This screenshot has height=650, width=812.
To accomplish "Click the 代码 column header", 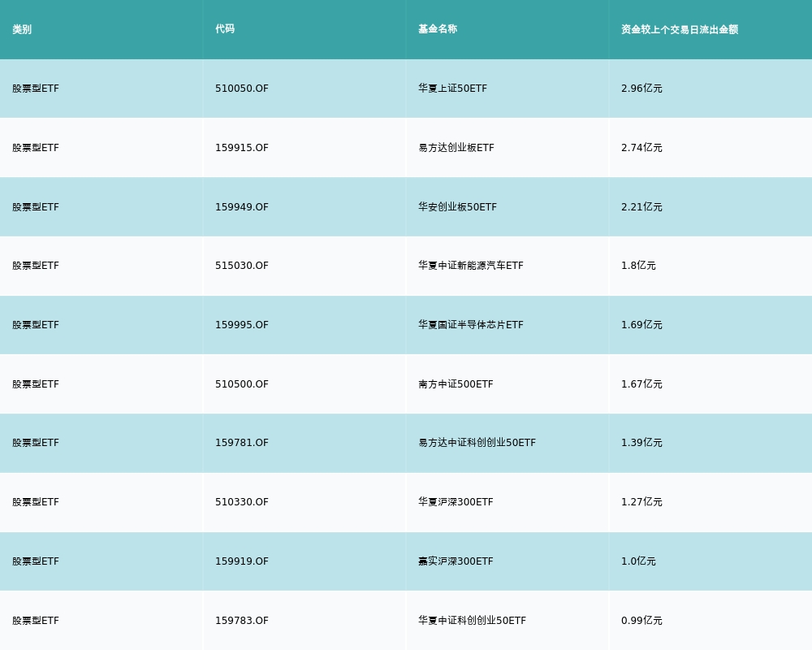I will click(225, 29).
